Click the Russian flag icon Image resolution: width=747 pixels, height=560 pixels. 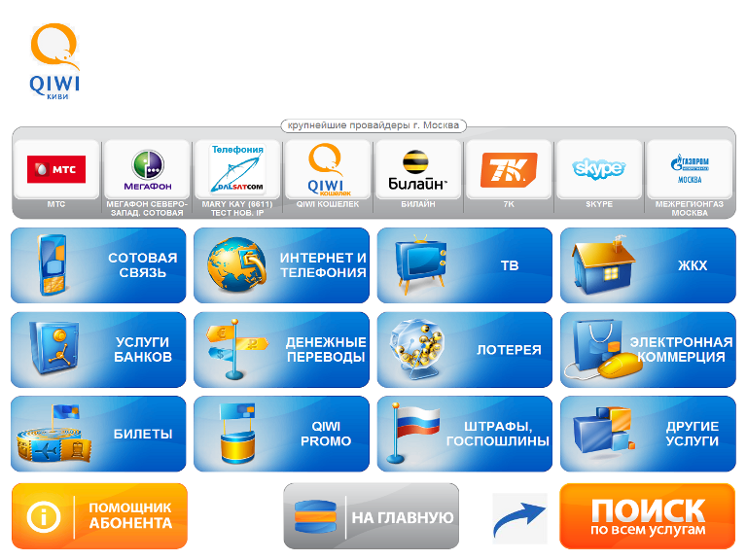412,434
